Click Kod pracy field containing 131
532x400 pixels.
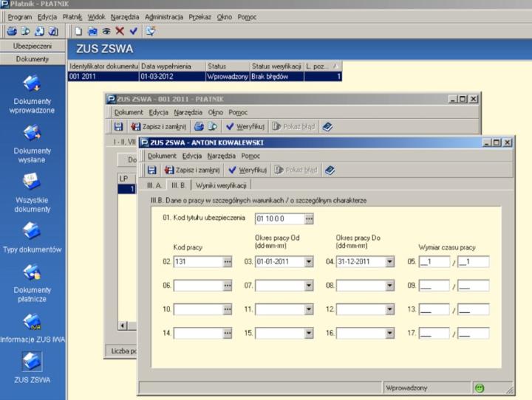tap(197, 261)
